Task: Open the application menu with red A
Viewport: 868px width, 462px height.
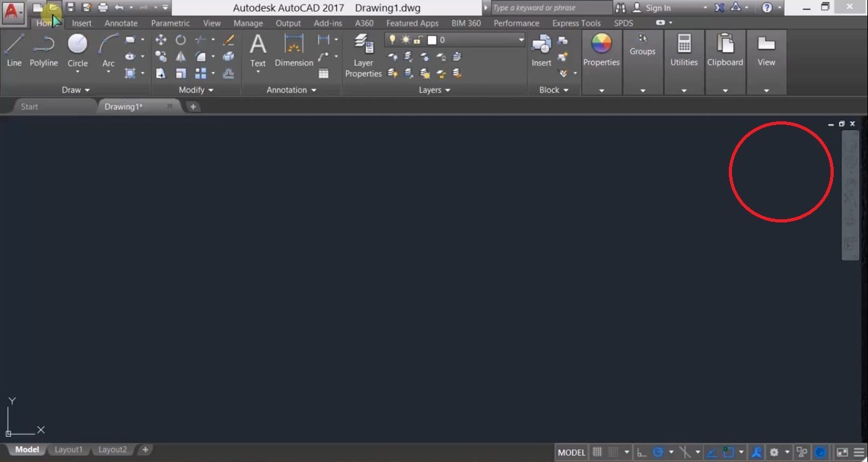Action: (x=13, y=11)
